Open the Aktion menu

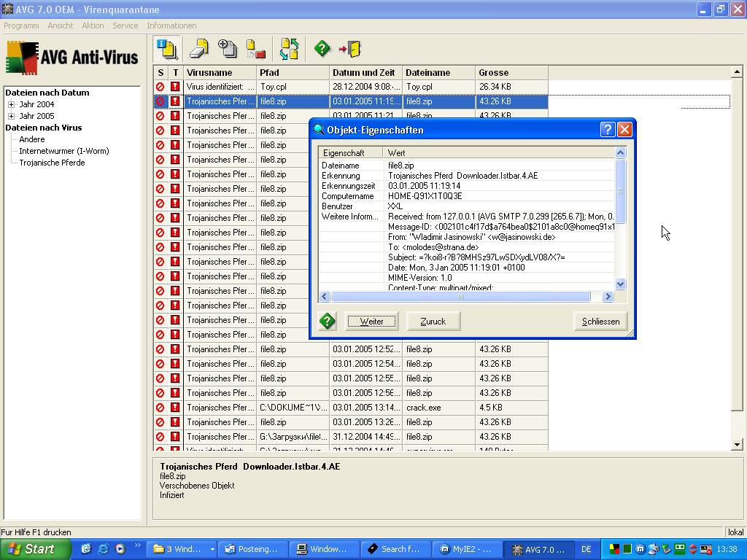coord(93,26)
